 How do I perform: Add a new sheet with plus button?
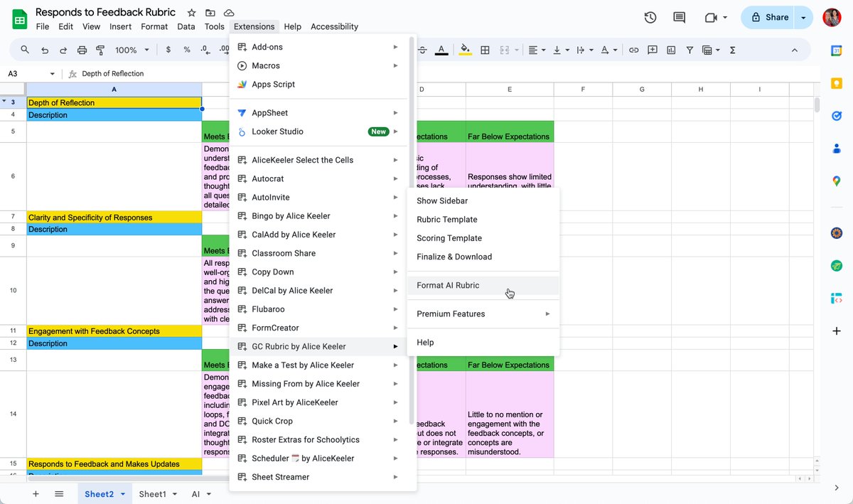pyautogui.click(x=35, y=494)
